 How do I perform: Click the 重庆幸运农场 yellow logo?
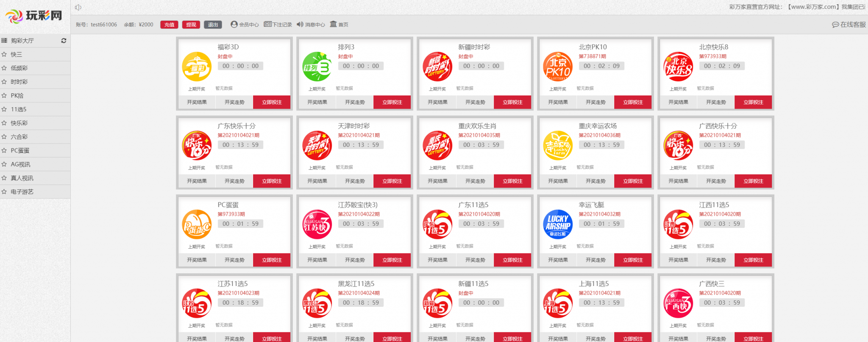(x=558, y=146)
